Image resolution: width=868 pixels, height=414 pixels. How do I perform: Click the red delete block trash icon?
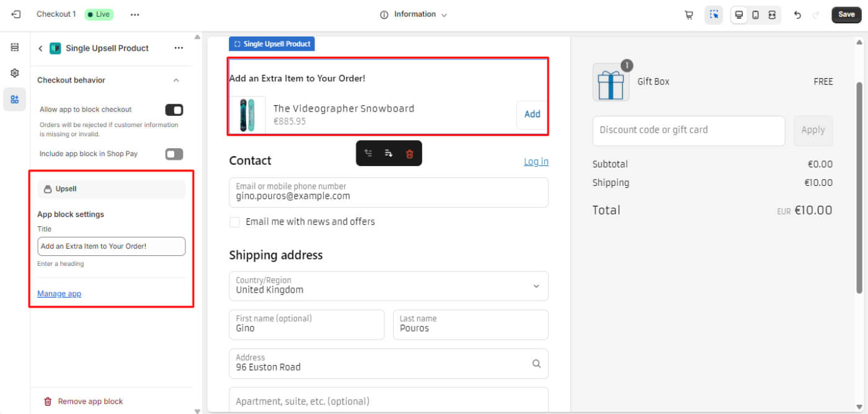coord(409,154)
